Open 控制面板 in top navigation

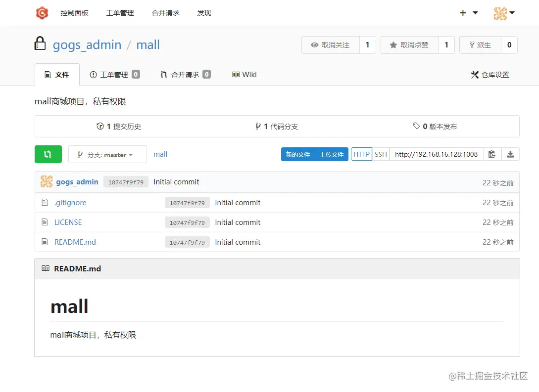[x=75, y=13]
